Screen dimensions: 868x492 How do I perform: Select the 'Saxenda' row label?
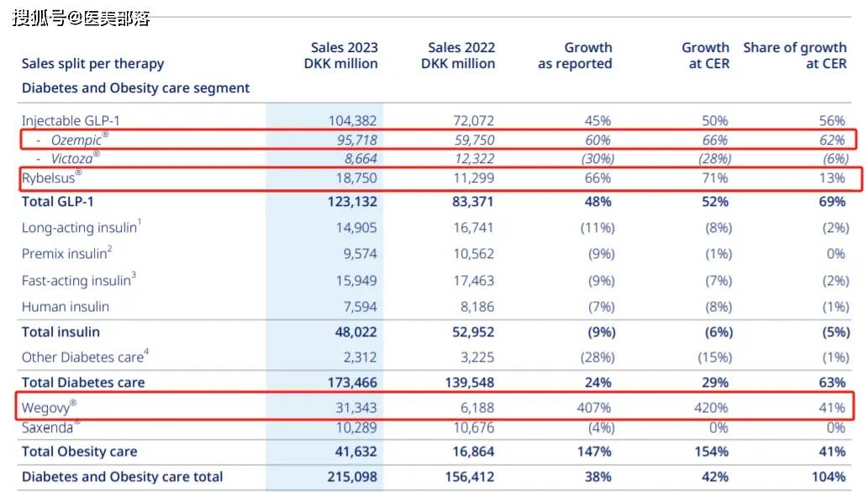pyautogui.click(x=50, y=427)
